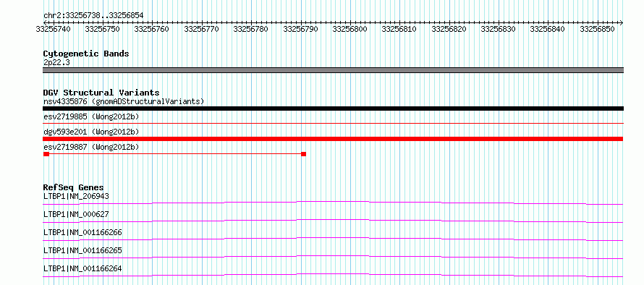Click the esv2719885 (Wong2012b) label

coord(91,116)
